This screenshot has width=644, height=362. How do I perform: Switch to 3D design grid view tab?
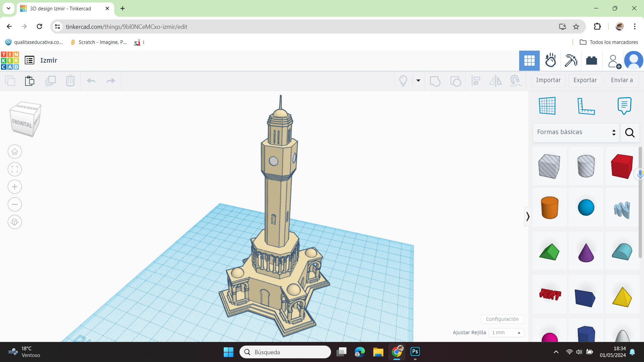529,61
